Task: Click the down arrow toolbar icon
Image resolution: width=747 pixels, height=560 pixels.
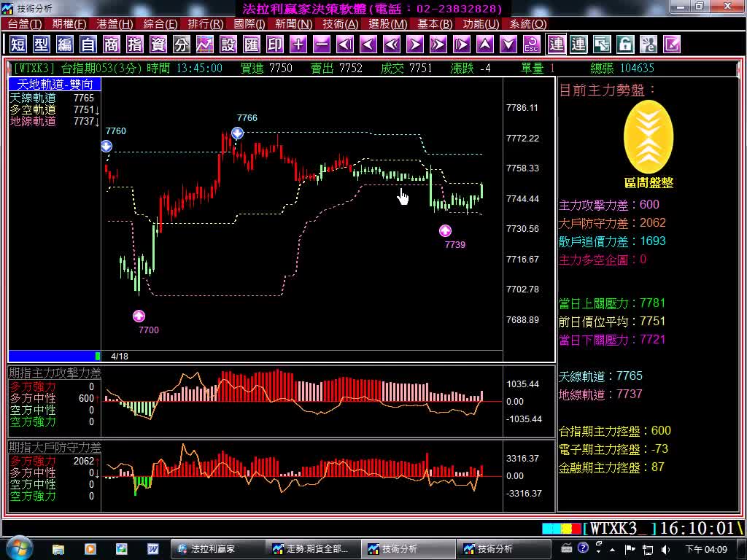Action: point(508,44)
